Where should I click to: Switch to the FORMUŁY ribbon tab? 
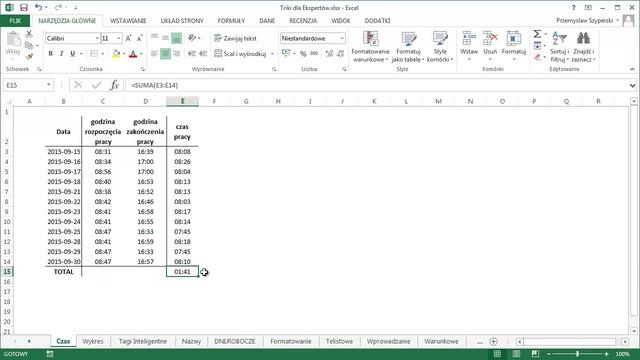231,20
